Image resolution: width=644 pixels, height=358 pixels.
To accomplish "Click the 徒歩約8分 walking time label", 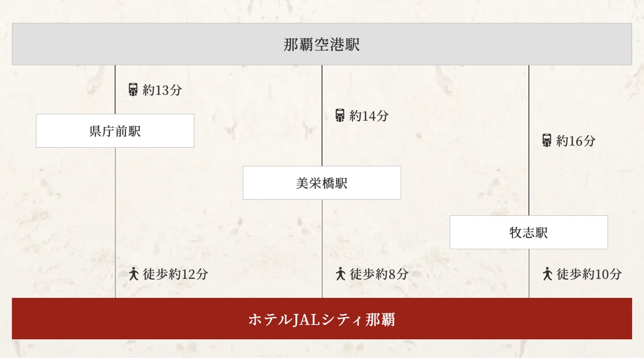I will point(379,274).
